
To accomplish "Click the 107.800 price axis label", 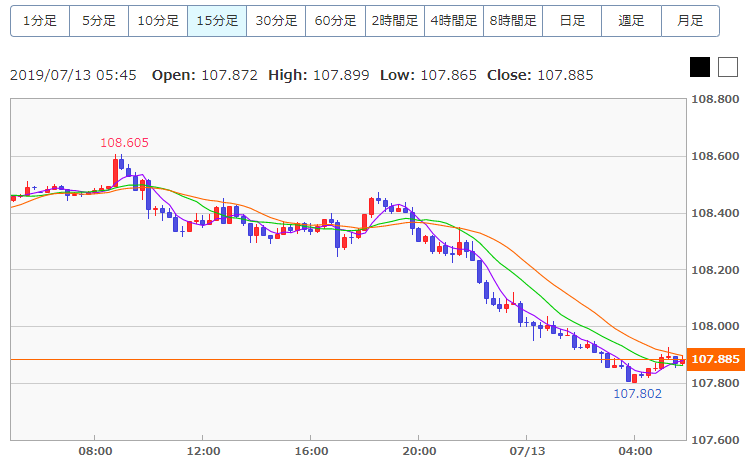I will pyautogui.click(x=715, y=383).
